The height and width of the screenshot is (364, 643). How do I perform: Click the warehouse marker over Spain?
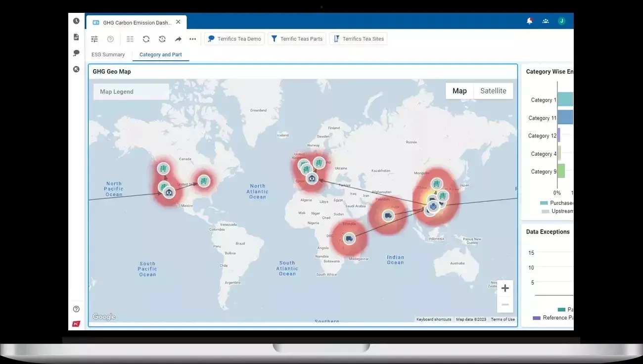tap(312, 178)
